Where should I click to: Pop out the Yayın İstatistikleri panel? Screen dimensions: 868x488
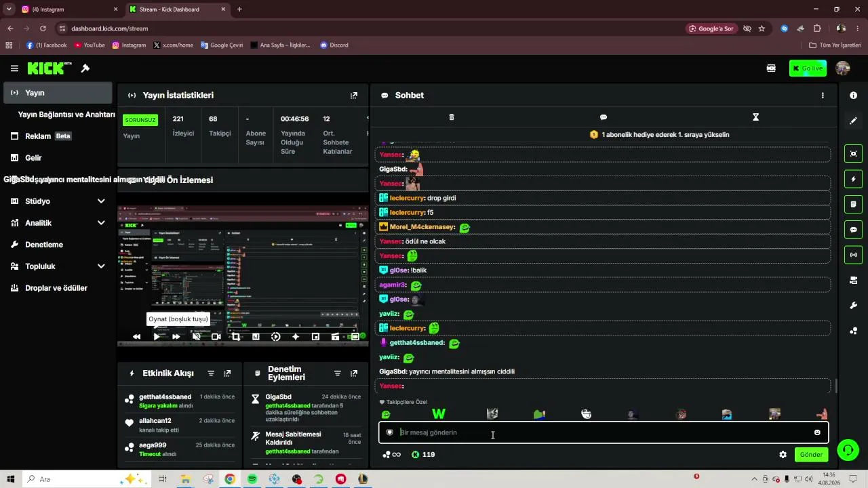point(353,96)
